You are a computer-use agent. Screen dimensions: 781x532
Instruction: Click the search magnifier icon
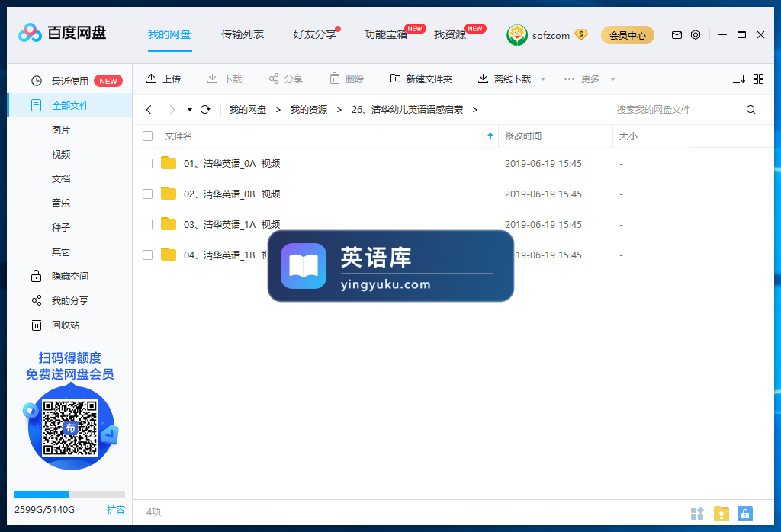[x=751, y=110]
